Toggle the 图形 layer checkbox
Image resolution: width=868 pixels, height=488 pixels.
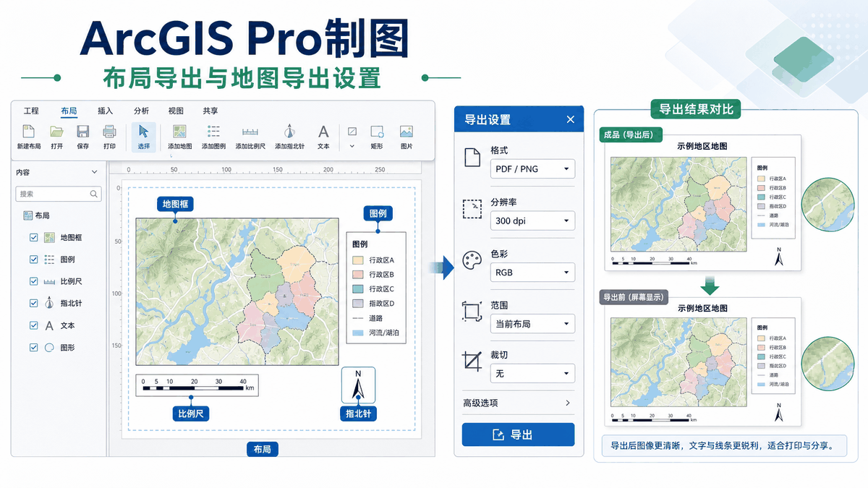(33, 347)
